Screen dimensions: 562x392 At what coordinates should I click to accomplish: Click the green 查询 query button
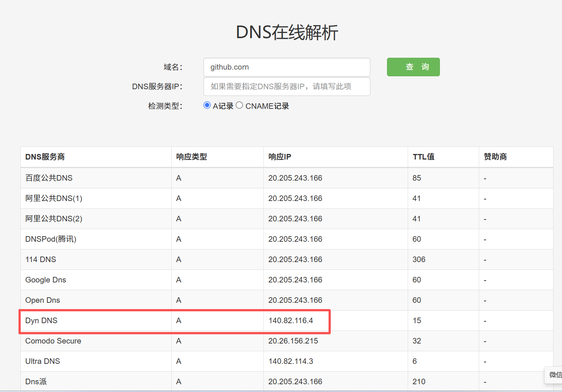(413, 67)
